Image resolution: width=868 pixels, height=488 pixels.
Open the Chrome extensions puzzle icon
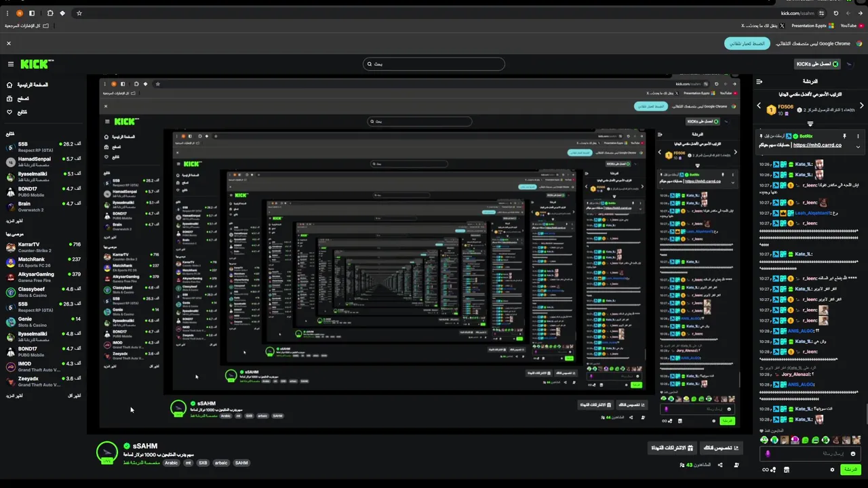(x=50, y=13)
